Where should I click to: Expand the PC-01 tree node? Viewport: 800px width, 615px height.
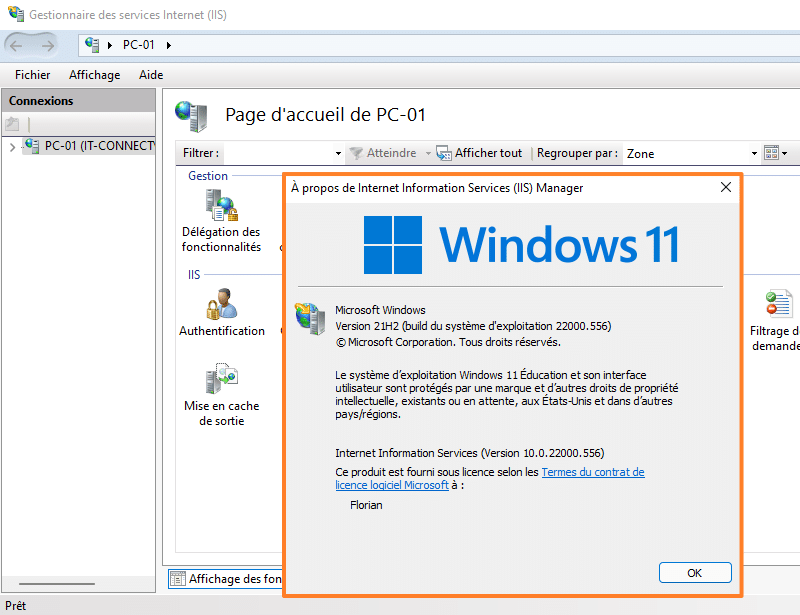pos(12,147)
